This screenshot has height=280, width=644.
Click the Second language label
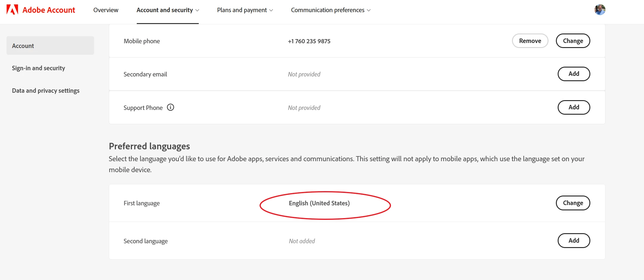(x=146, y=241)
